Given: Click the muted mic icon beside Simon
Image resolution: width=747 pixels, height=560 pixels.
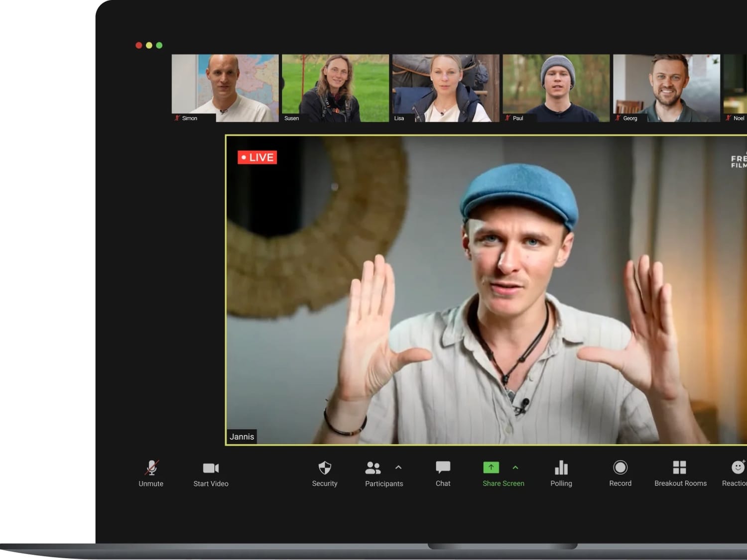Looking at the screenshot, I should coord(177,118).
